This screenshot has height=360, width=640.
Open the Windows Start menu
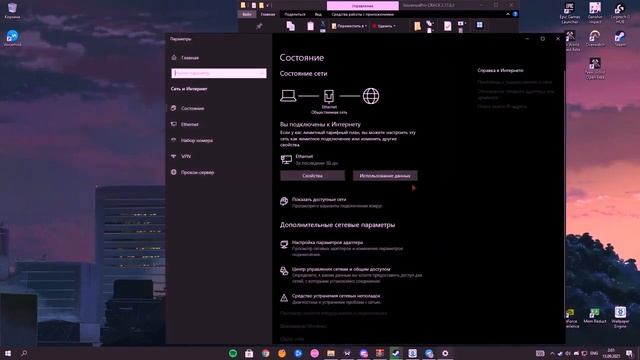8,353
